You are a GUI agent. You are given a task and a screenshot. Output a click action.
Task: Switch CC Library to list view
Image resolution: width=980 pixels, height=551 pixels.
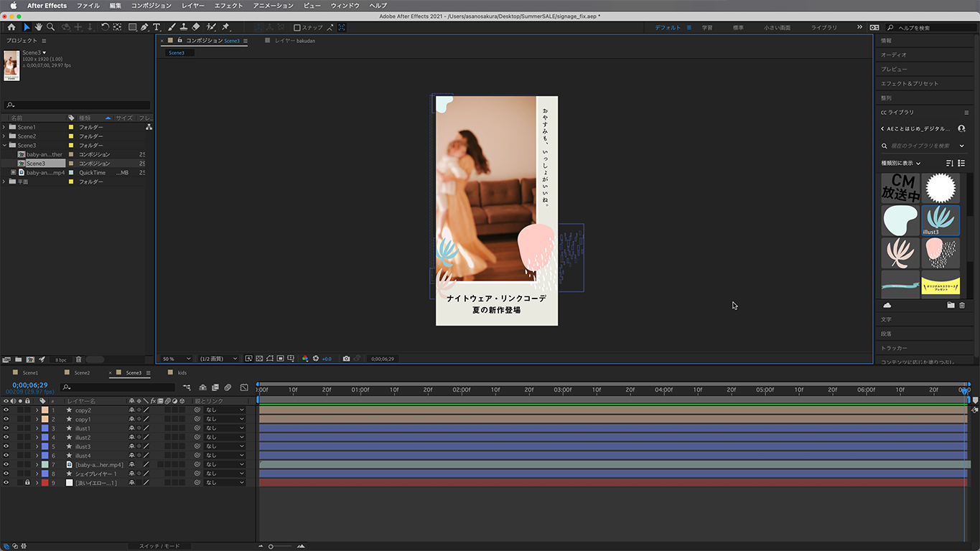pyautogui.click(x=961, y=163)
